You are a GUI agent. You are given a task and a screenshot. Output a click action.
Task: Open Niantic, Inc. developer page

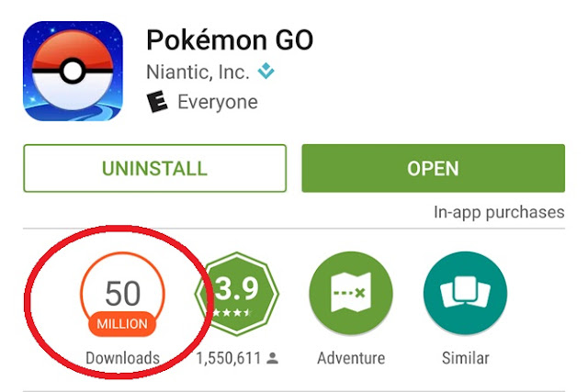coord(198,72)
